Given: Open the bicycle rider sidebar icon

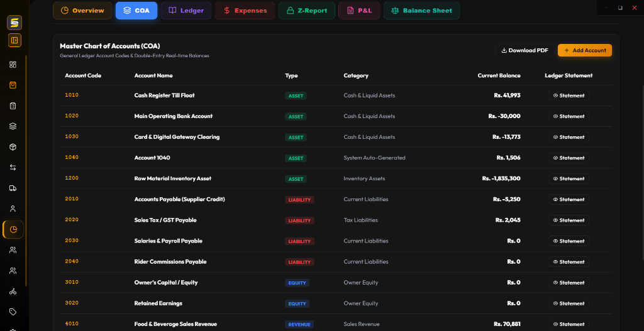Looking at the screenshot, I should point(13,291).
